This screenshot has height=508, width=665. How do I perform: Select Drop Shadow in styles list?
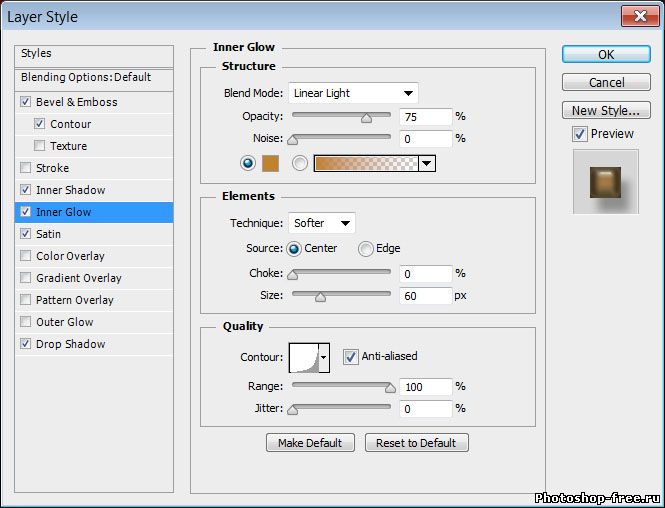tap(70, 344)
